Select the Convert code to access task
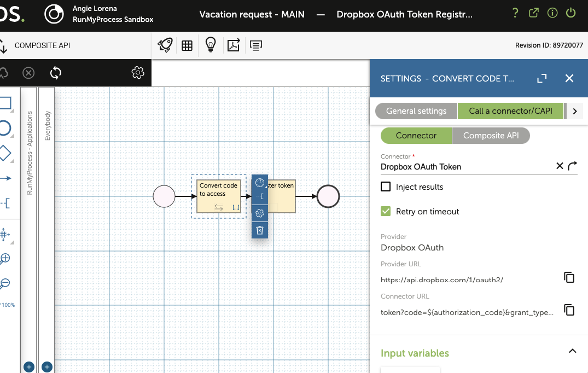This screenshot has height=373, width=588. (219, 196)
